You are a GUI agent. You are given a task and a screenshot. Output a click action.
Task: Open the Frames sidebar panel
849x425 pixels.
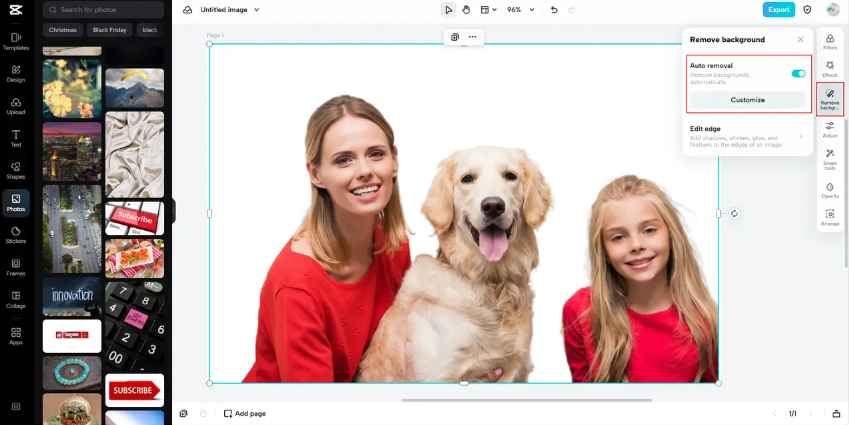coord(16,267)
